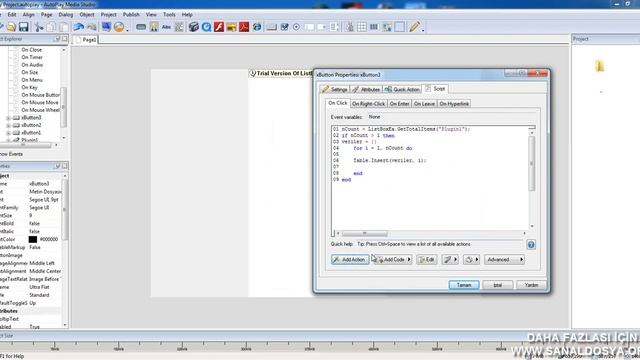Insert a Video object (film icon)
Image resolution: width=640 pixels, height=360 pixels.
(193, 27)
